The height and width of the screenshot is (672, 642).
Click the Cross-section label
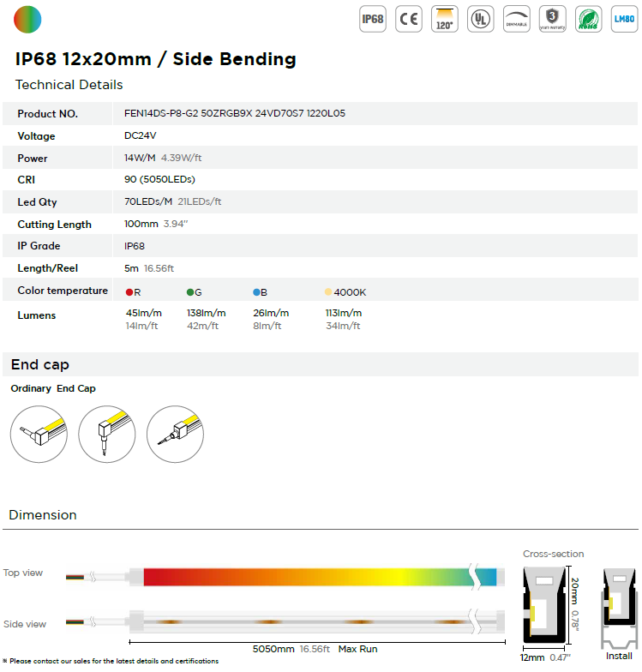[554, 554]
